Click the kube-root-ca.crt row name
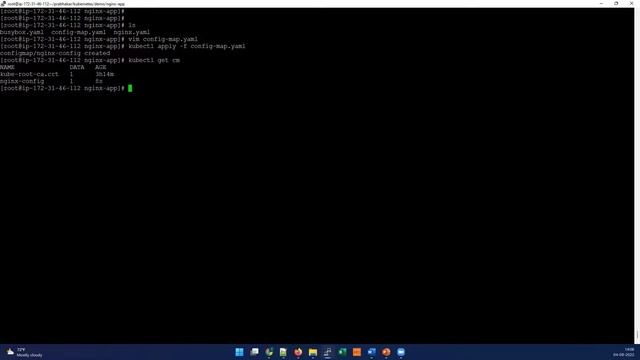The height and width of the screenshot is (360, 640). tap(29, 74)
